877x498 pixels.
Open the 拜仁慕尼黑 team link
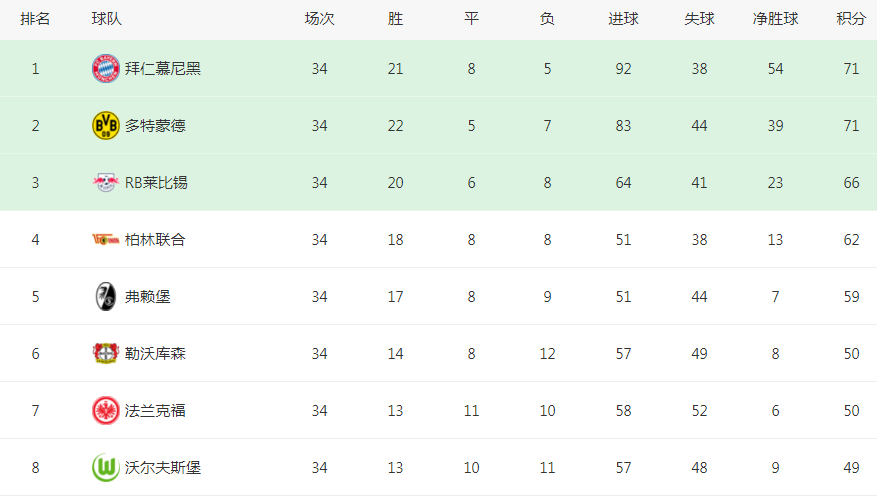[x=163, y=69]
